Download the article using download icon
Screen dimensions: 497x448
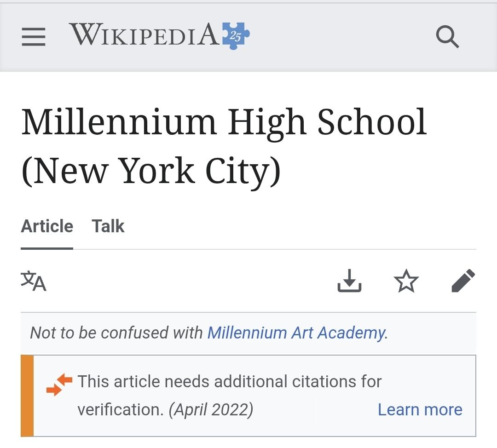point(349,281)
